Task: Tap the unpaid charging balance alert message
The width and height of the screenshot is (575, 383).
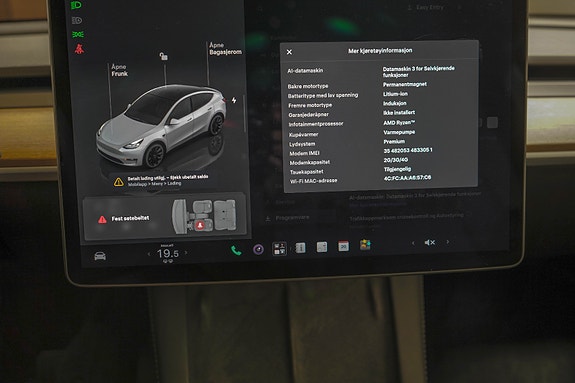Action: click(168, 180)
